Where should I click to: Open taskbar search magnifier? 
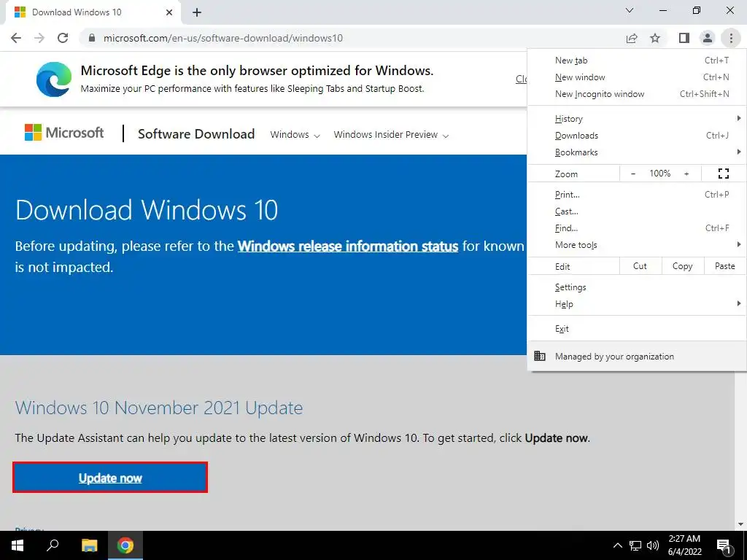53,545
